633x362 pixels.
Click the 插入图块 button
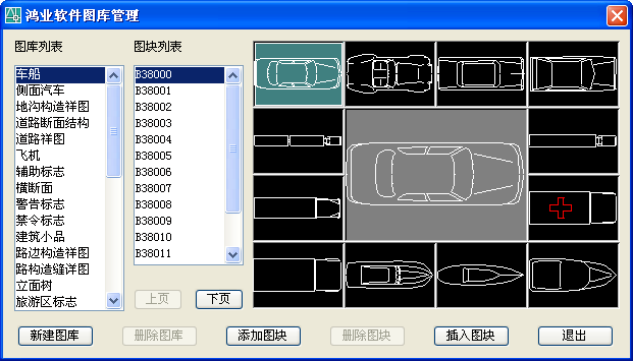471,335
